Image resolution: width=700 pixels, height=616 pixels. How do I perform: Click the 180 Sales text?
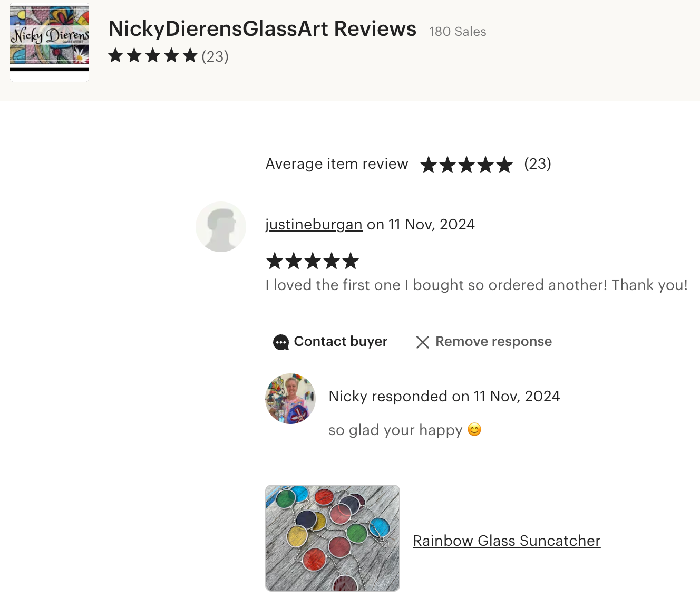(458, 32)
